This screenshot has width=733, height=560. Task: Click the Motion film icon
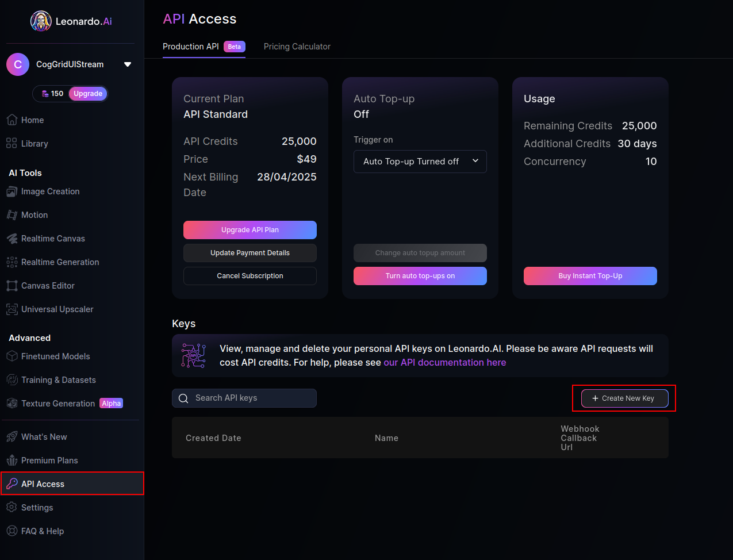coord(11,215)
